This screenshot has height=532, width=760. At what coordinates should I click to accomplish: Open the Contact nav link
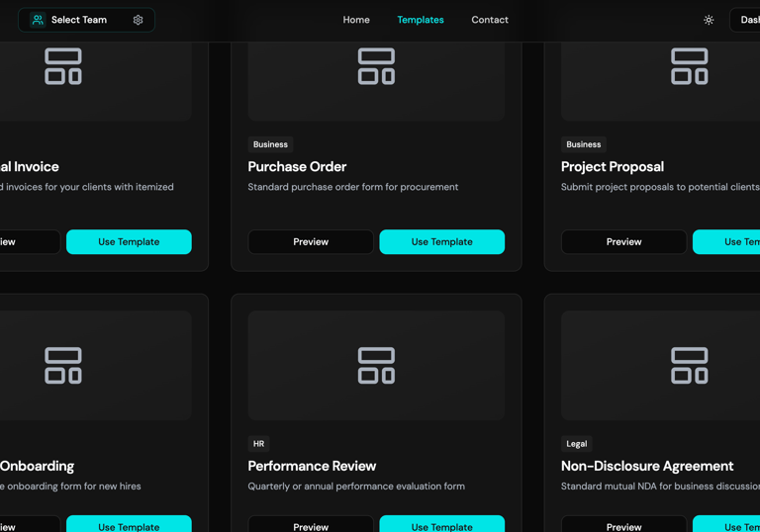click(x=490, y=20)
